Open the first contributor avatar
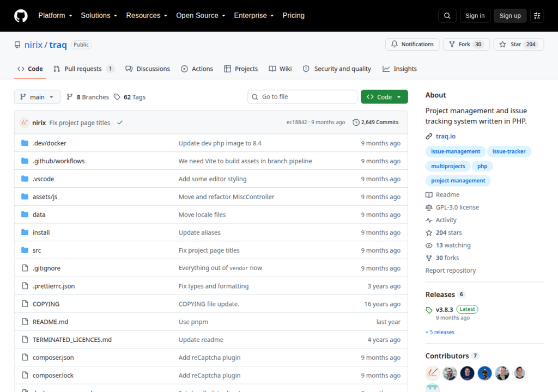The width and height of the screenshot is (558, 392). tap(432, 373)
